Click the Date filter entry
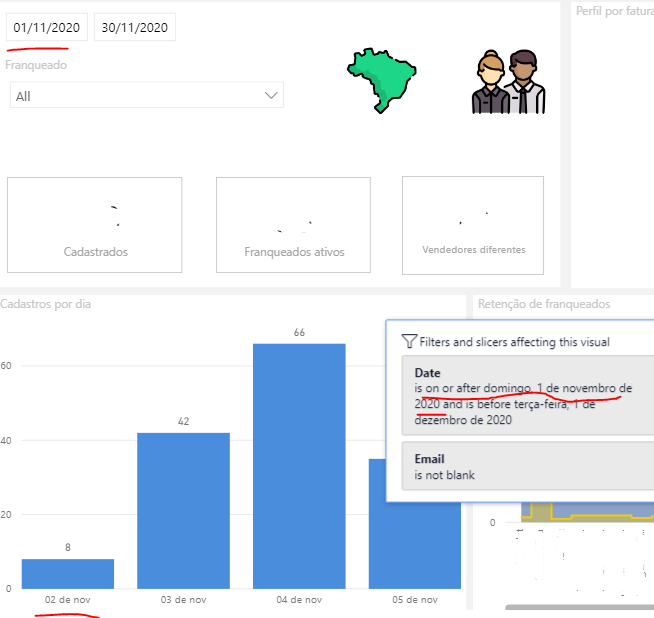This screenshot has width=654, height=618. pyautogui.click(x=528, y=396)
